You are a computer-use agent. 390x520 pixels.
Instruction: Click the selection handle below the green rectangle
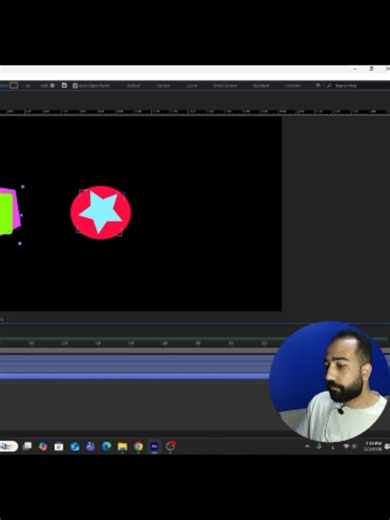[20, 244]
